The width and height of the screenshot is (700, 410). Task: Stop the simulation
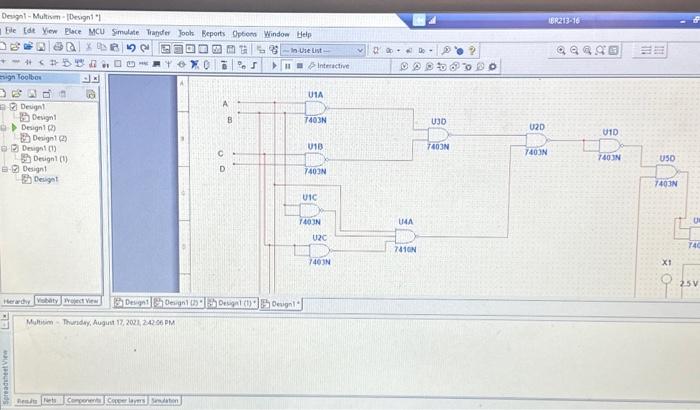tap(300, 66)
